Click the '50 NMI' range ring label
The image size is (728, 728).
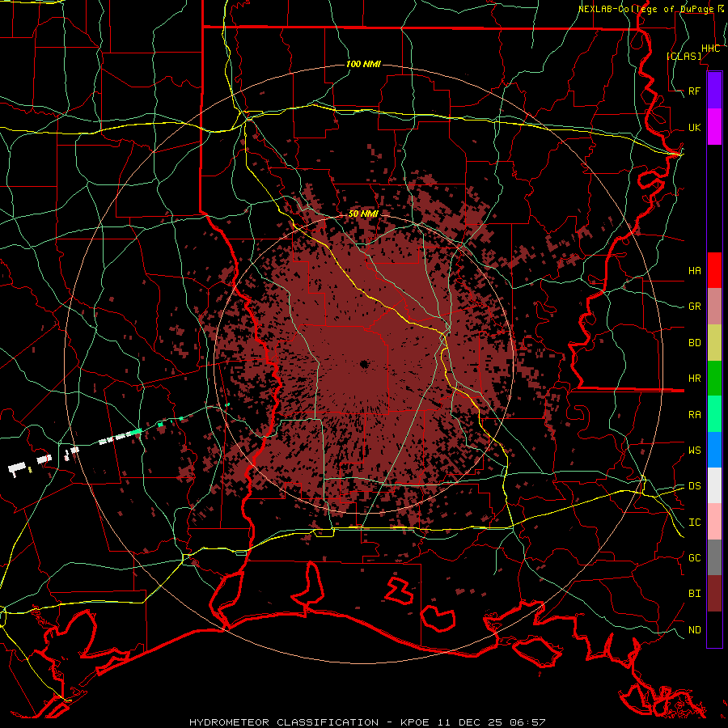click(363, 214)
